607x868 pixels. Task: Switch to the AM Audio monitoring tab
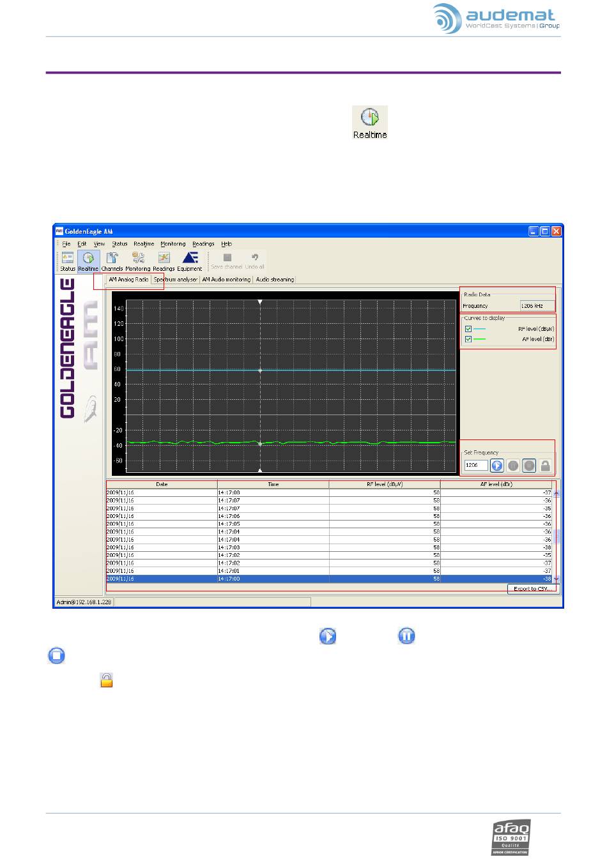(226, 280)
